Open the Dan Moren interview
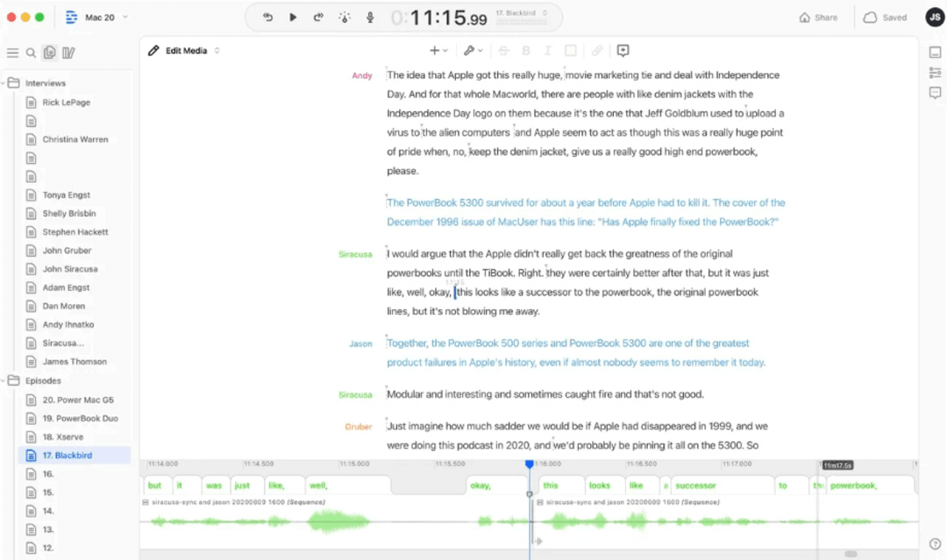 (x=63, y=306)
